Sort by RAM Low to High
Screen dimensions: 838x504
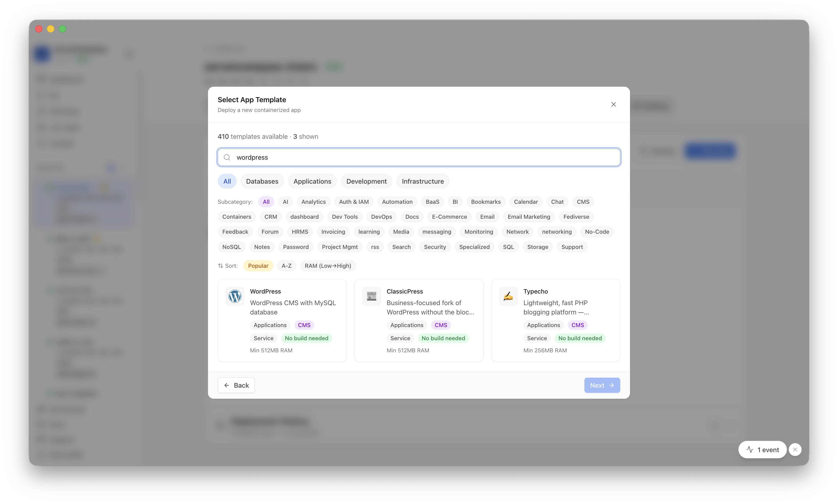pos(328,266)
